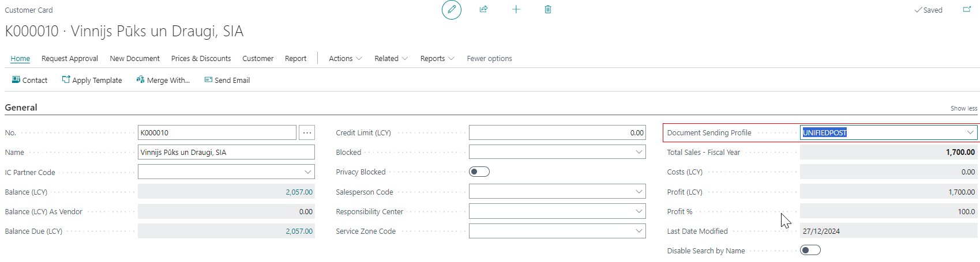Viewport: 980px width, 262px height.
Task: Open the Blocked dropdown
Action: pyautogui.click(x=639, y=152)
